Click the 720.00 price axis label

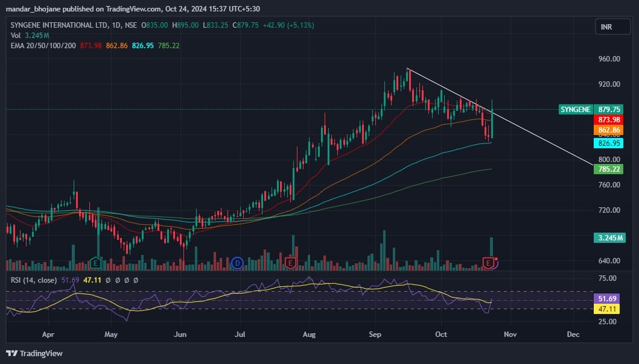[x=609, y=210]
